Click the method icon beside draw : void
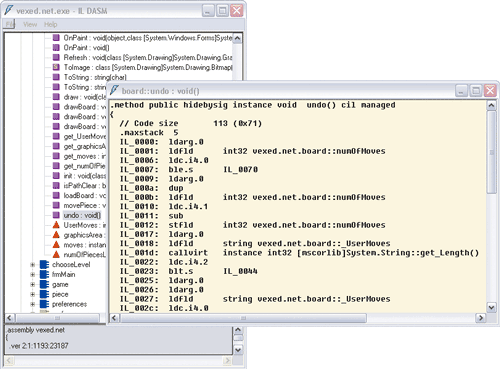The width and height of the screenshot is (500, 369). 56,97
